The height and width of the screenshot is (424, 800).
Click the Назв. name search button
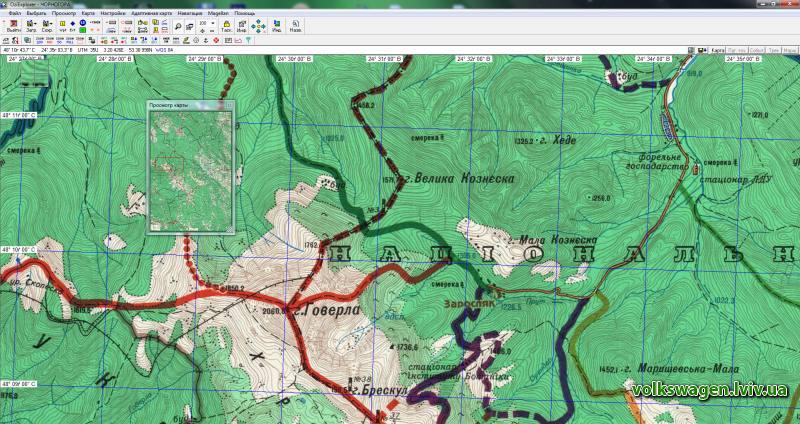[x=295, y=27]
